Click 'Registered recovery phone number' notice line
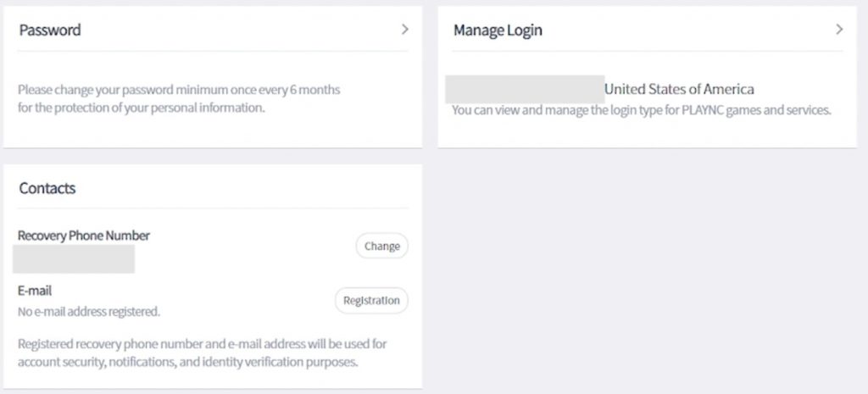Screen dimensions: 868x394 coord(202,344)
